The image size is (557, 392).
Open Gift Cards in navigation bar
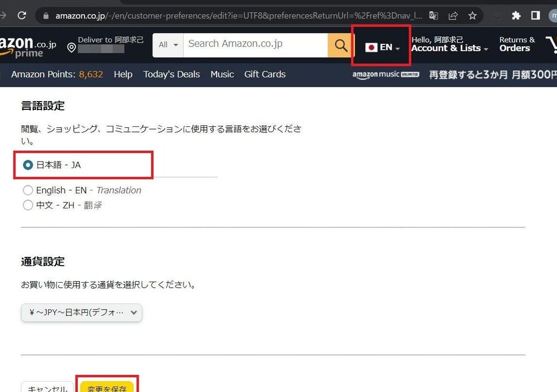click(x=265, y=74)
